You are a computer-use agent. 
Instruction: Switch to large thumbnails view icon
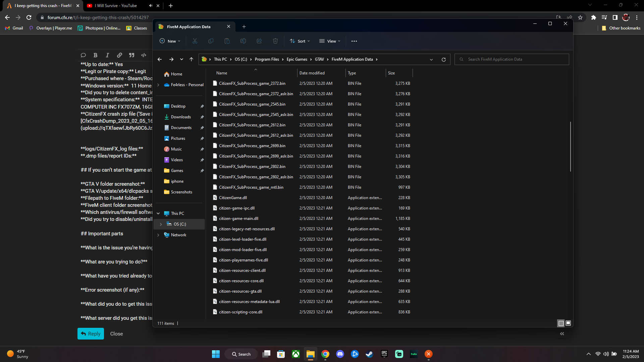(x=568, y=323)
